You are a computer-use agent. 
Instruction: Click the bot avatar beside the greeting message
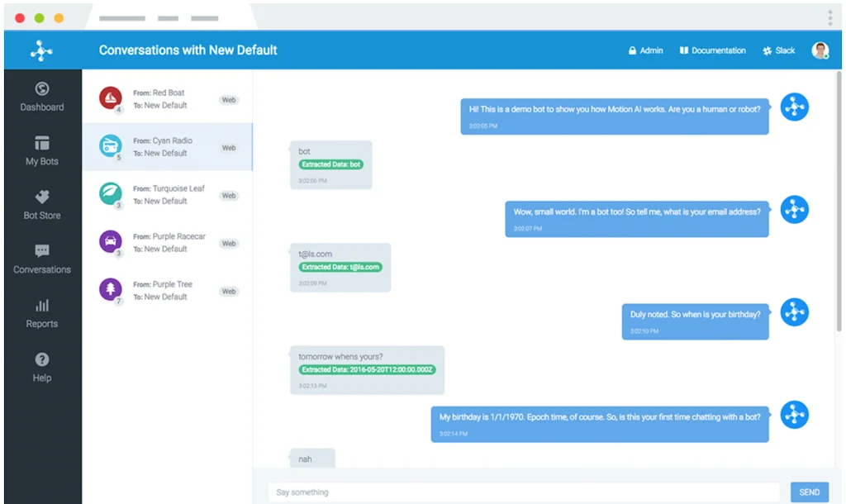tap(794, 107)
